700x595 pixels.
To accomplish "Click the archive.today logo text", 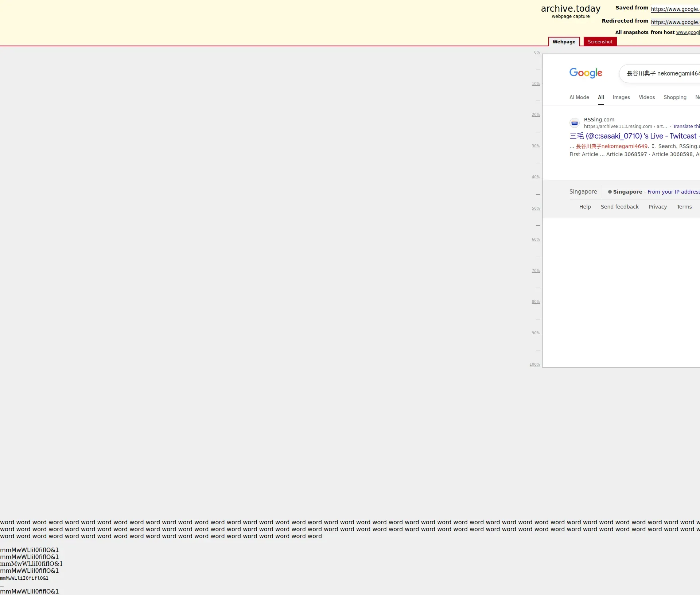I will tap(570, 9).
